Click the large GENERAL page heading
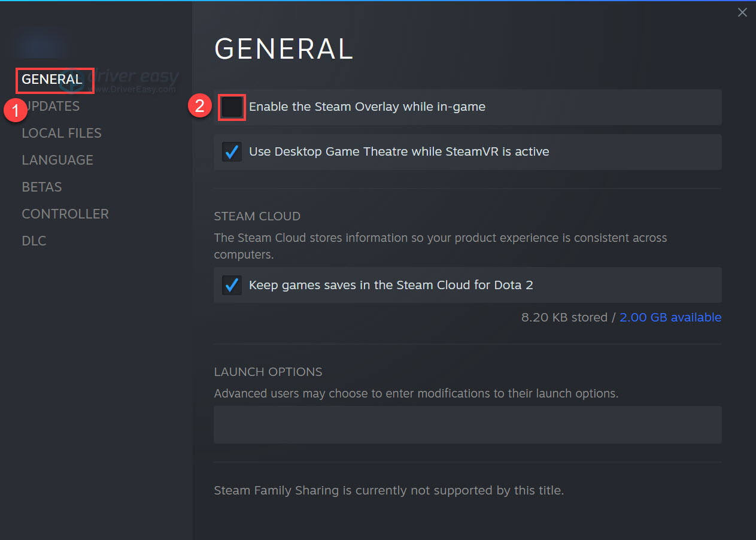The height and width of the screenshot is (540, 756). (284, 49)
